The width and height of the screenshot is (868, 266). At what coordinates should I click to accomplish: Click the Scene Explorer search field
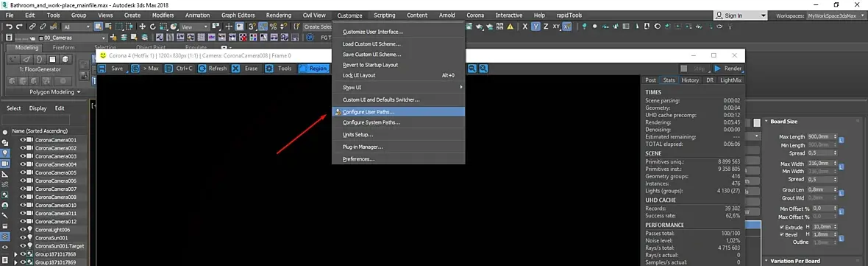click(36, 119)
